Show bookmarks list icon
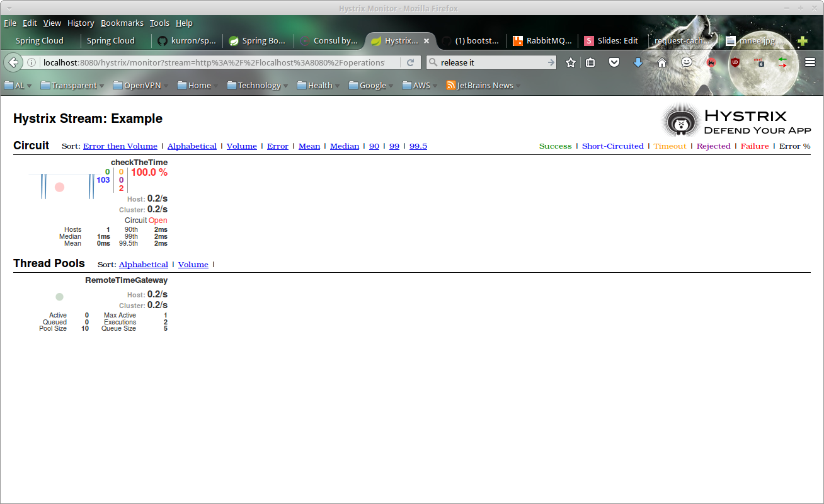 (x=590, y=62)
